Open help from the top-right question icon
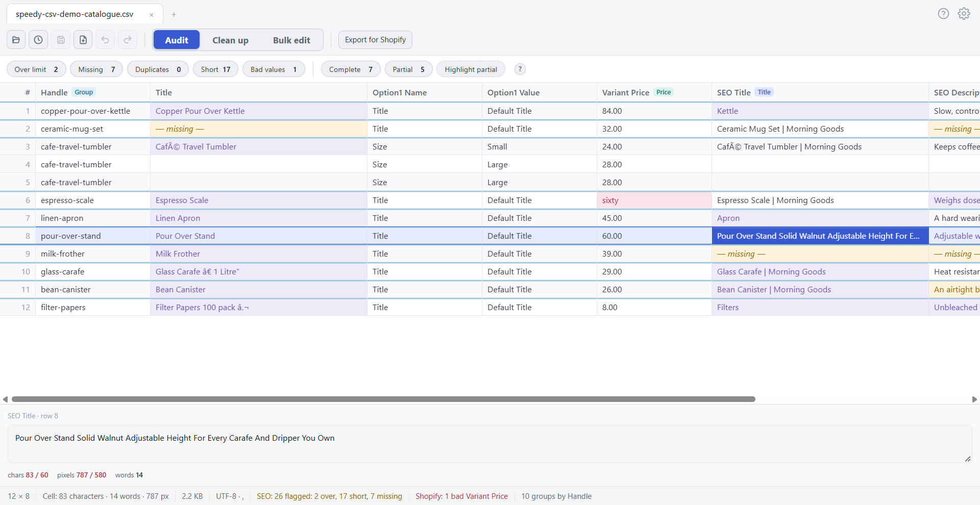980x505 pixels. 943,14
